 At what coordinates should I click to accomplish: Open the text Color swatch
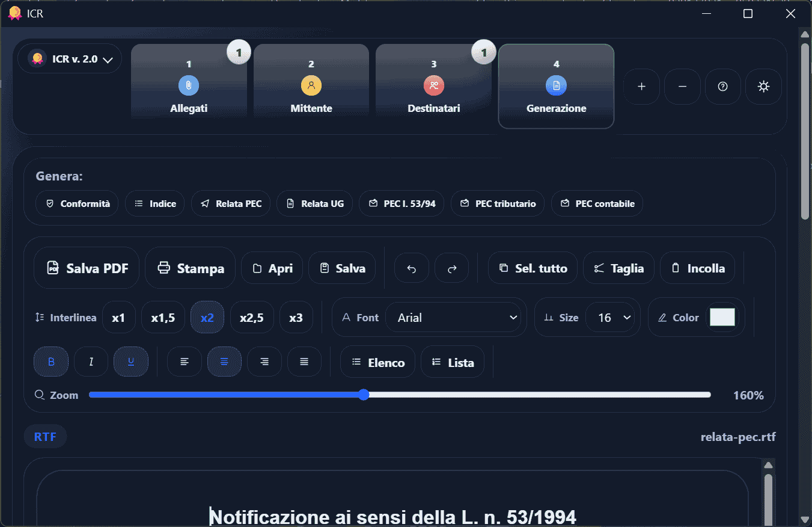tap(722, 317)
